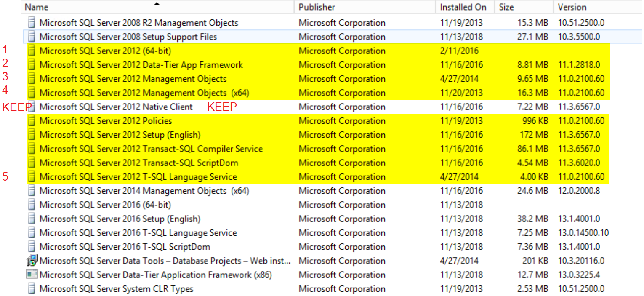Click version 13.0.14500.10 cell
Image resolution: width=644 pixels, height=296 pixels.
pos(583,233)
